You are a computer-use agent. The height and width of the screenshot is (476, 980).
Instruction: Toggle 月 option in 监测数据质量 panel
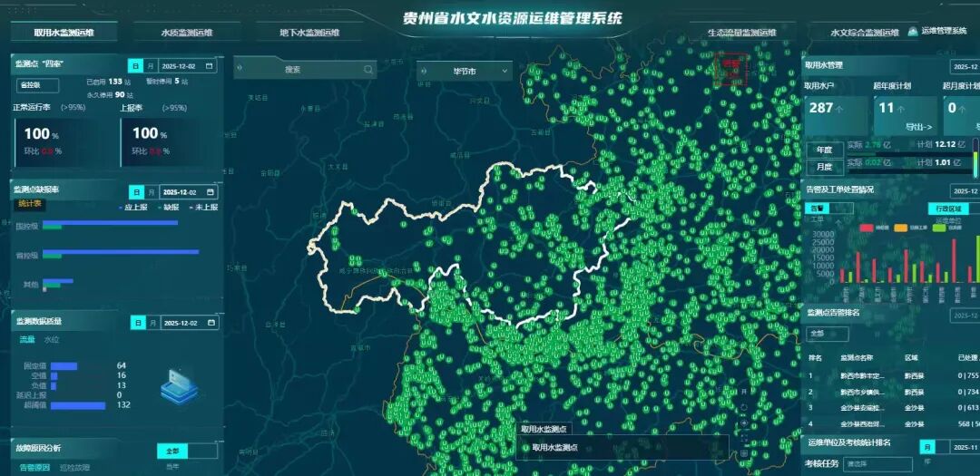[152, 323]
